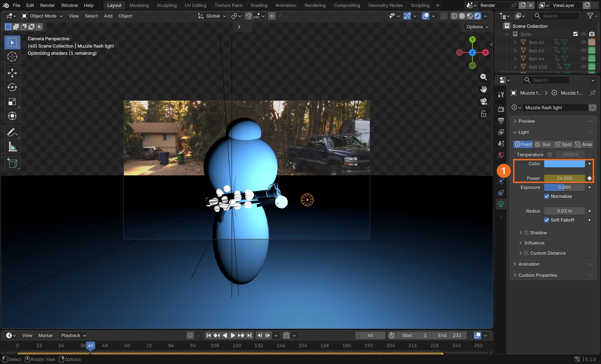Expand the Animation panel
The height and width of the screenshot is (364, 601).
[x=553, y=264]
